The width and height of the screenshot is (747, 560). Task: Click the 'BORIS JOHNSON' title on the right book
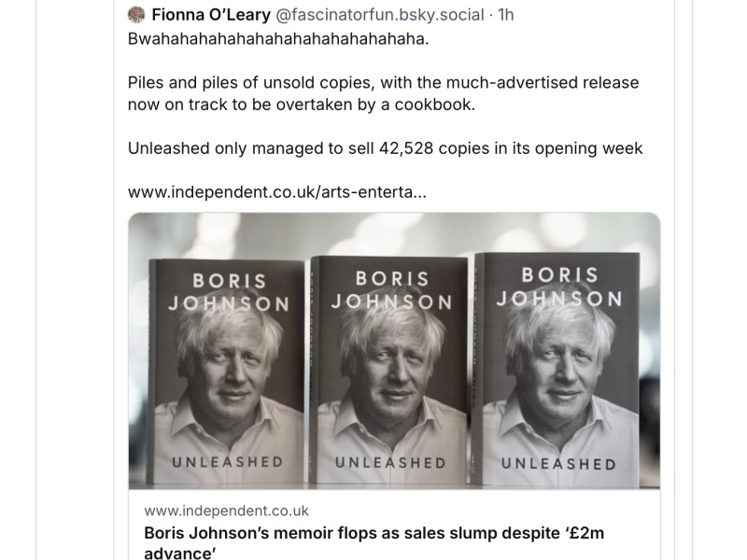559,287
